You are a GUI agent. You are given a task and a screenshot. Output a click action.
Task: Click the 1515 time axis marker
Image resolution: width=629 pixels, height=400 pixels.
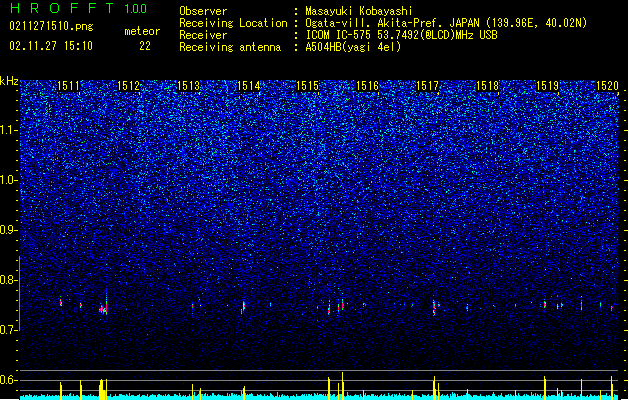pyautogui.click(x=307, y=86)
